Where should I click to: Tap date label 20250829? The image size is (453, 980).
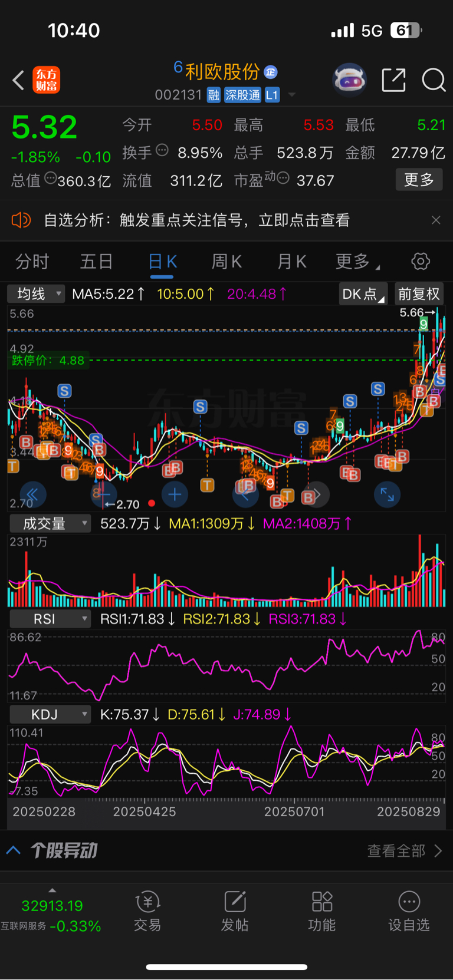pos(409,811)
